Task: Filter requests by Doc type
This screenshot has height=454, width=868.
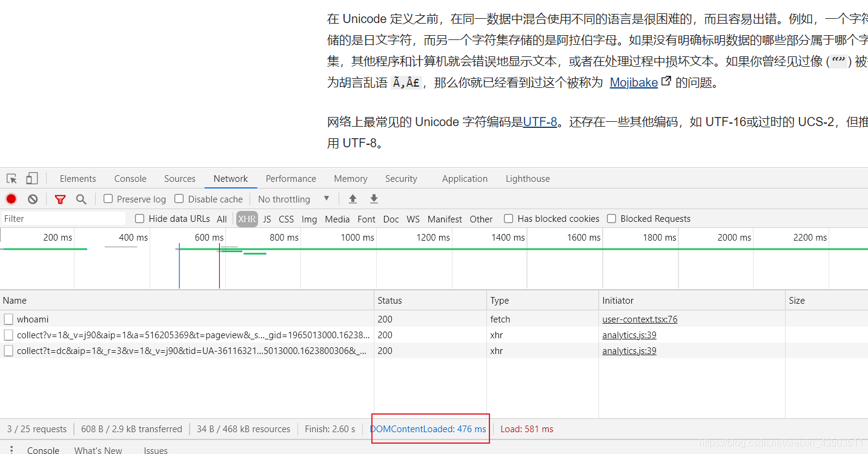Action: 391,219
